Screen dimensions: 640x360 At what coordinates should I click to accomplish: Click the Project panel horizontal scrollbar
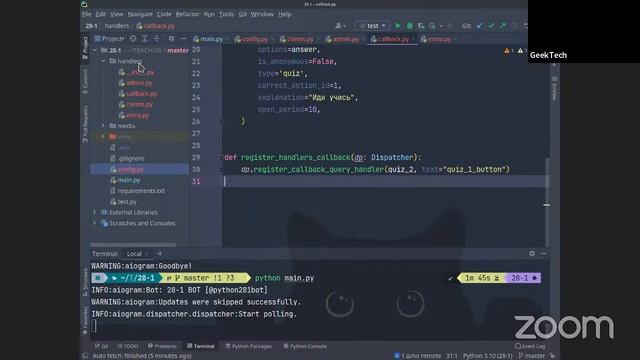pyautogui.click(x=133, y=245)
